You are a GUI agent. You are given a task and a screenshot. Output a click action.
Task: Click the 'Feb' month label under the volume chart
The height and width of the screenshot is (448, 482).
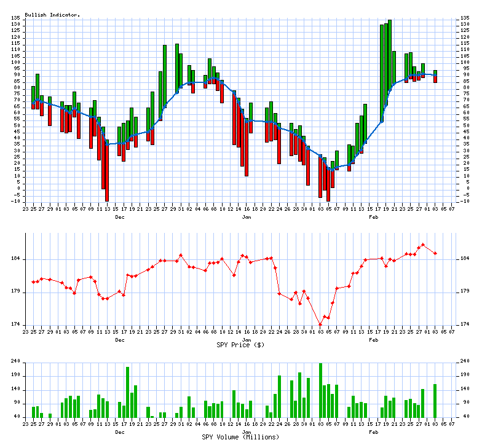click(x=373, y=432)
